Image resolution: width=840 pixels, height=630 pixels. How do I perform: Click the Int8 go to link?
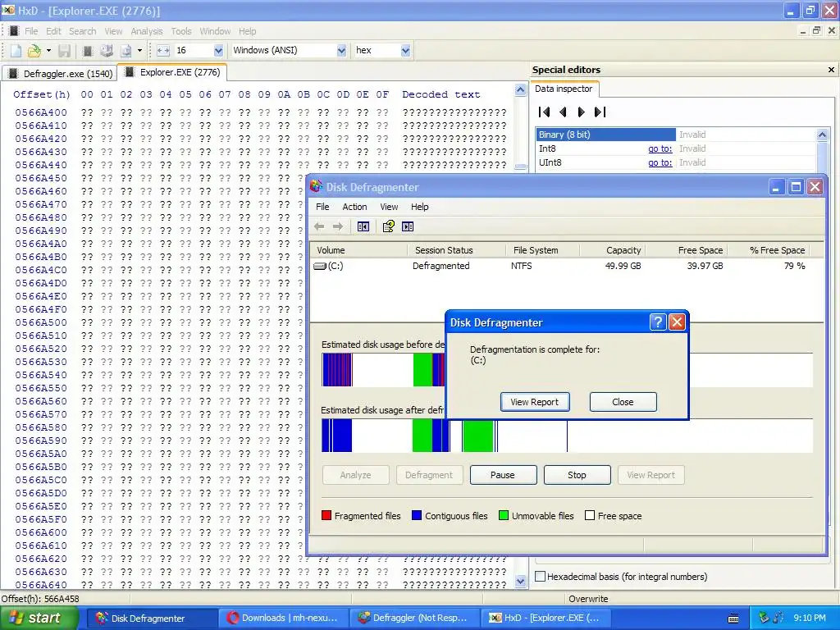point(660,149)
